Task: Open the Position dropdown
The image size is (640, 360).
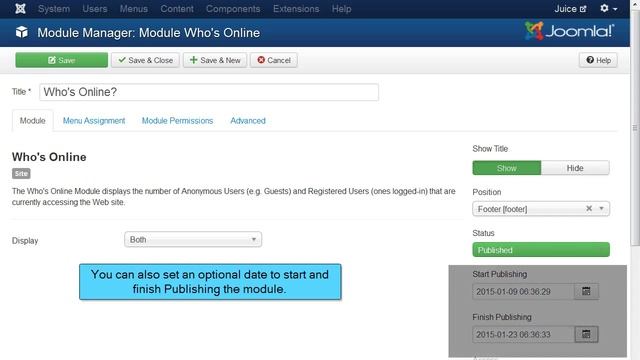Action: 541,209
